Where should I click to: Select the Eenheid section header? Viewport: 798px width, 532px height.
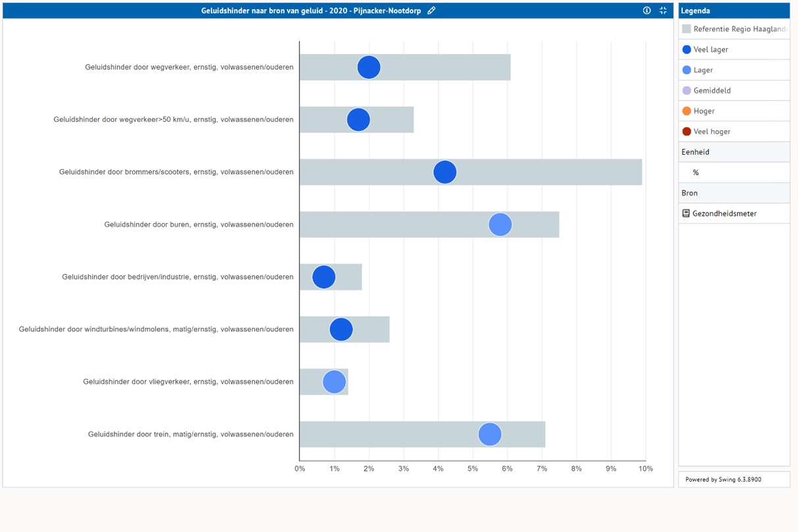coord(733,152)
